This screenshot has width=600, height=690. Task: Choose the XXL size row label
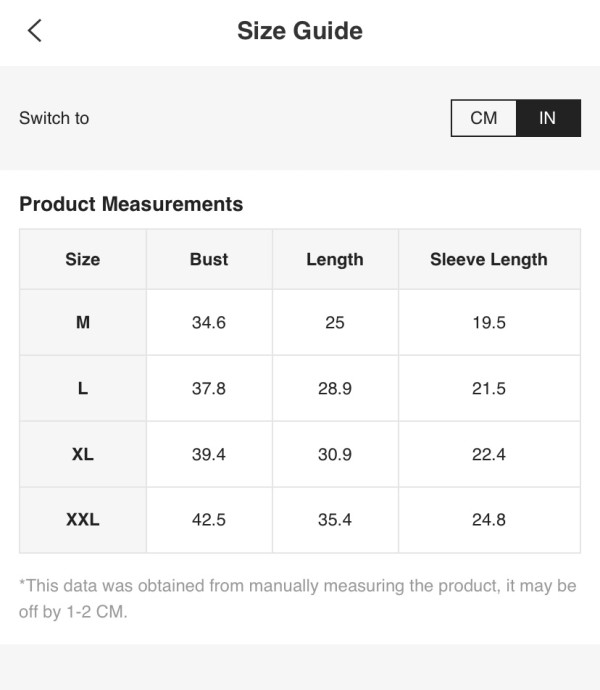(83, 520)
